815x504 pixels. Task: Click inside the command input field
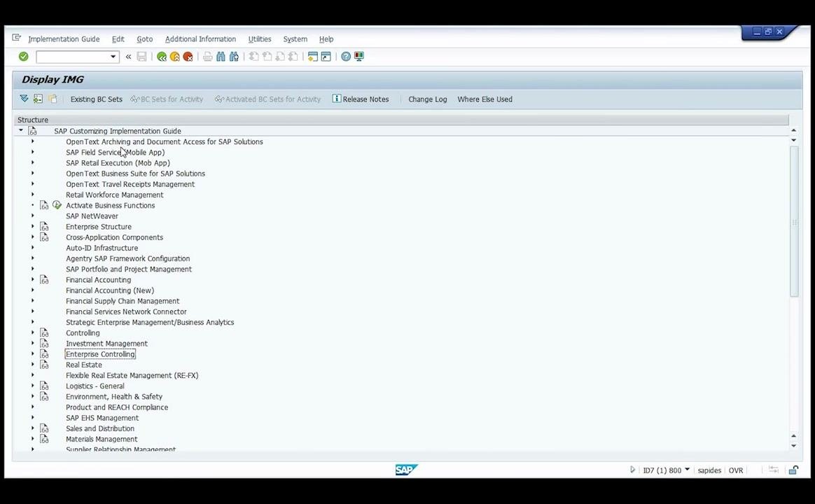[73, 57]
